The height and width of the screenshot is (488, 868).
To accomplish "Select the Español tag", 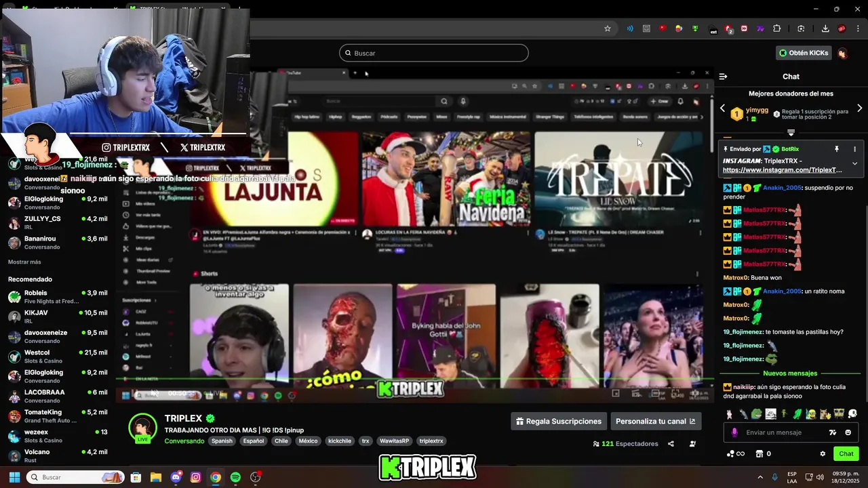I will click(x=254, y=441).
